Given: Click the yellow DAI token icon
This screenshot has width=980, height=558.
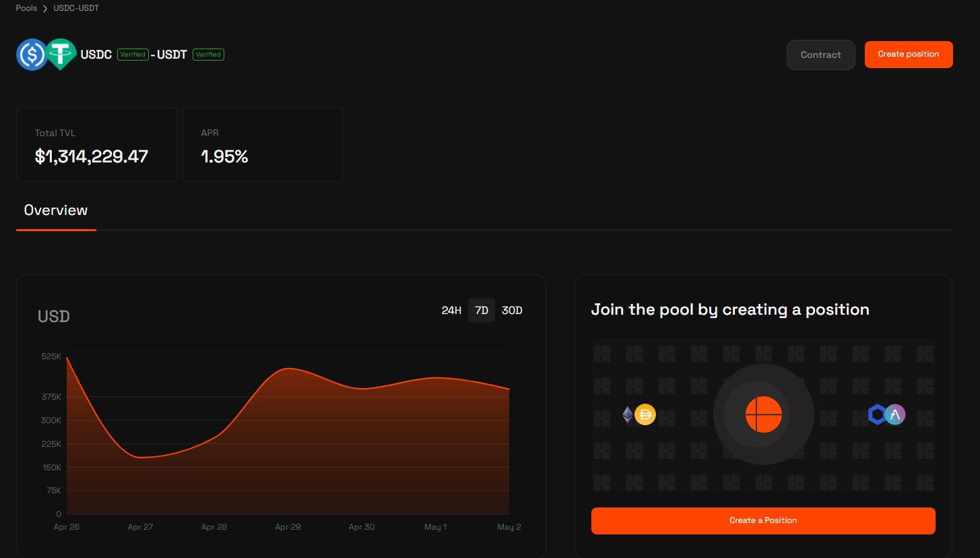Looking at the screenshot, I should 645,414.
